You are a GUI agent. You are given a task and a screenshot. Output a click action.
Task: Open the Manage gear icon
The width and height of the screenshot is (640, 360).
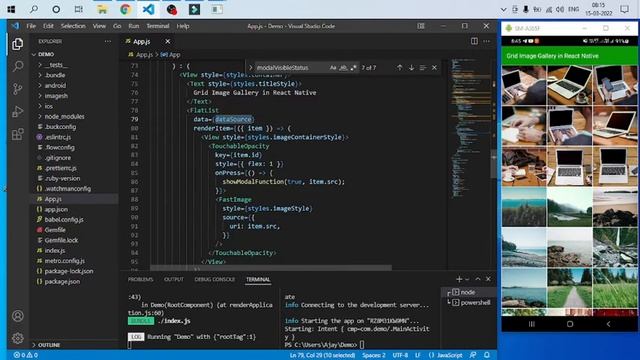pos(18,338)
